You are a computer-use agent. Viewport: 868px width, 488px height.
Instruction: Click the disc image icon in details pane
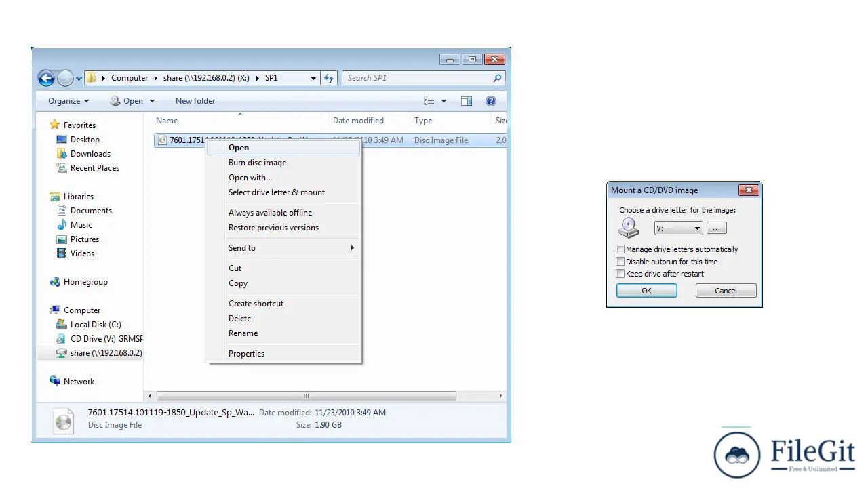click(x=64, y=420)
